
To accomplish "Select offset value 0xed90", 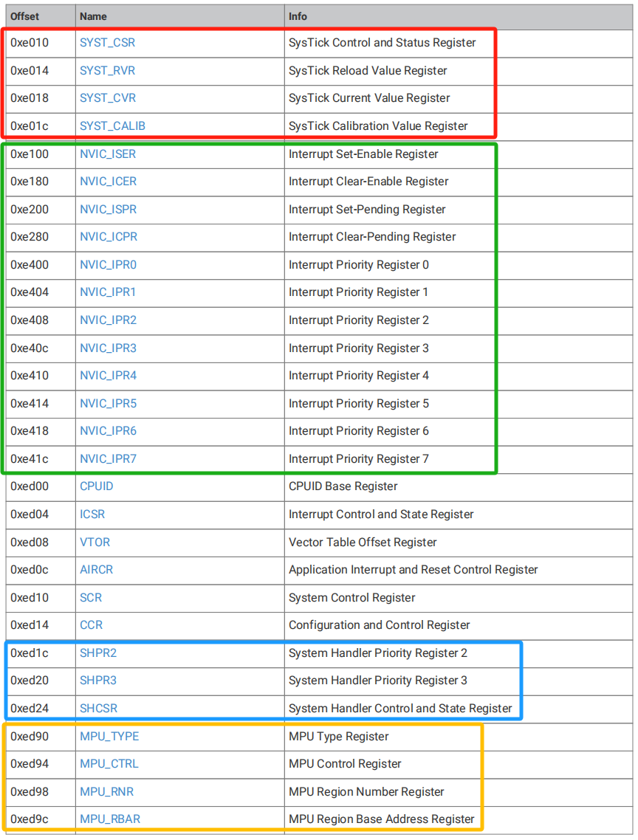I will click(x=30, y=737).
